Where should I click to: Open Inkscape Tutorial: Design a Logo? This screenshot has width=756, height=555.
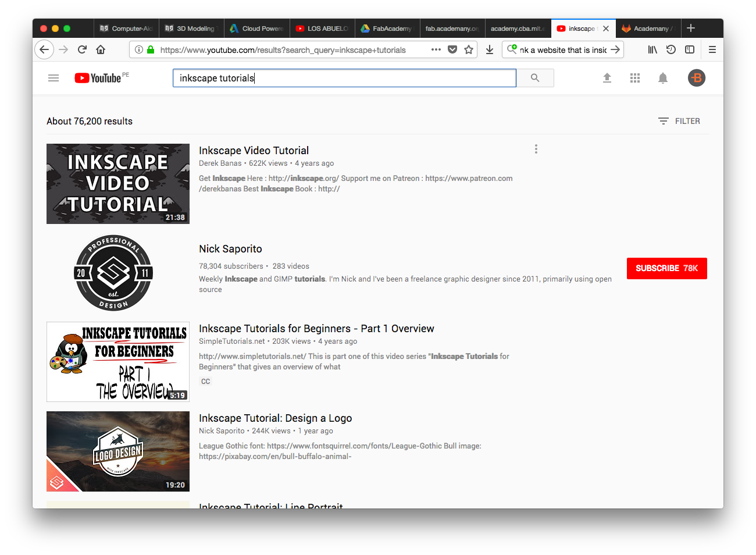click(x=275, y=418)
